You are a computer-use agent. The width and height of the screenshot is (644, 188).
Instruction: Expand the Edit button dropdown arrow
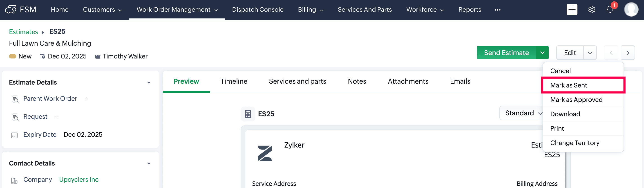(x=590, y=53)
